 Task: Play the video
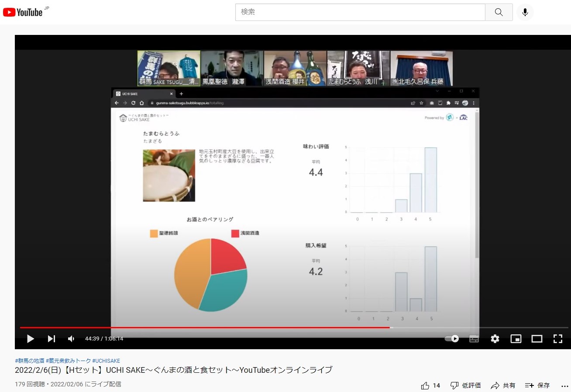[30, 339]
